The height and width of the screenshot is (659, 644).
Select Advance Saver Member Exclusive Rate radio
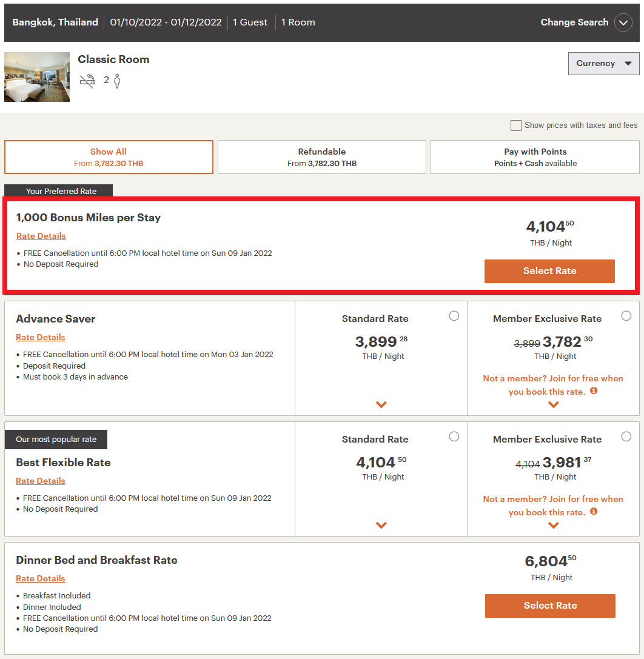coord(626,316)
